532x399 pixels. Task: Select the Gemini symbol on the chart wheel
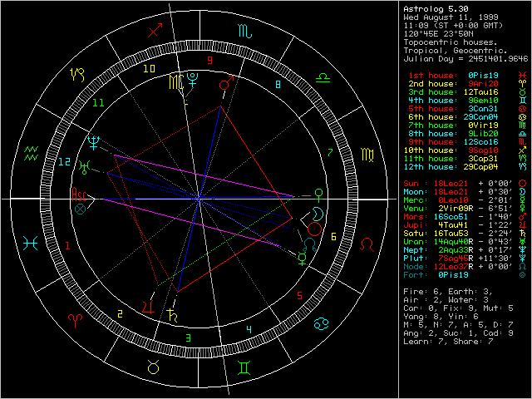(244, 367)
